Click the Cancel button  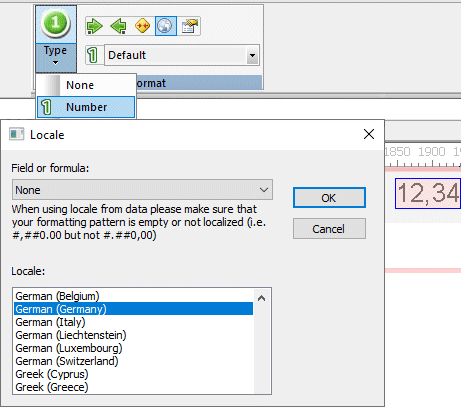[329, 229]
